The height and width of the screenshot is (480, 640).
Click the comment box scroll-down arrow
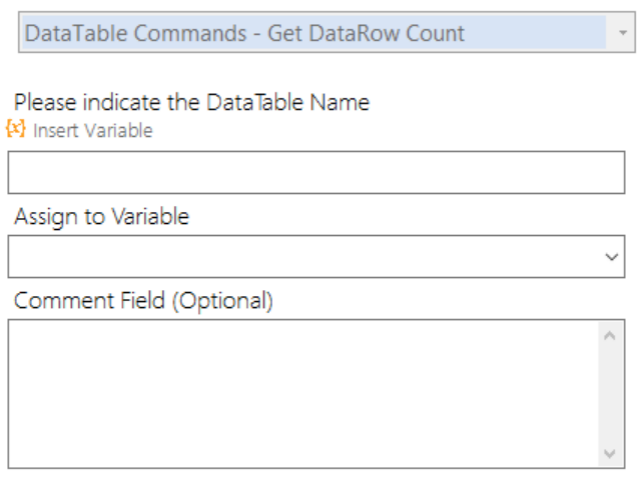(610, 453)
